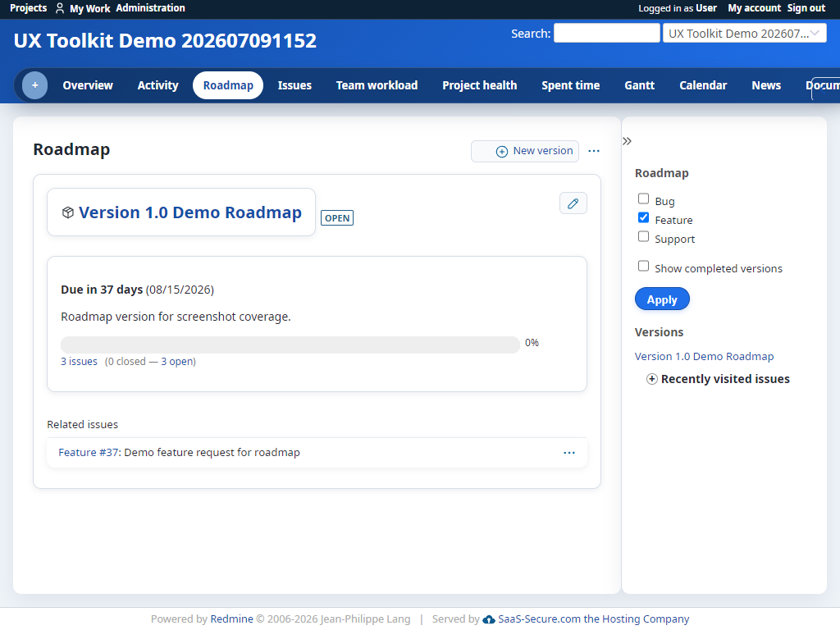Click the Redmine footer link
The width and height of the screenshot is (840, 630).
click(x=231, y=619)
